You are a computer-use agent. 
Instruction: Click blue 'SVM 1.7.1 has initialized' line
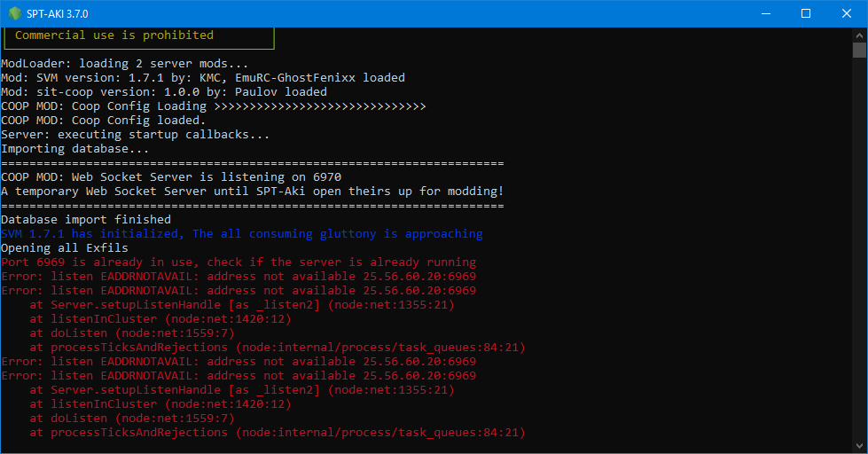(242, 233)
